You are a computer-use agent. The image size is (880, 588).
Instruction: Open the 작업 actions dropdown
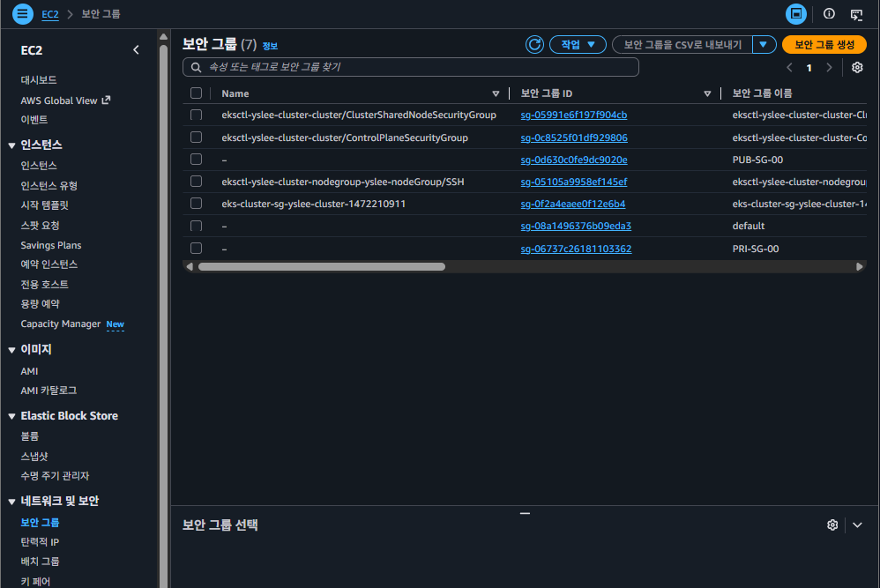click(x=578, y=44)
